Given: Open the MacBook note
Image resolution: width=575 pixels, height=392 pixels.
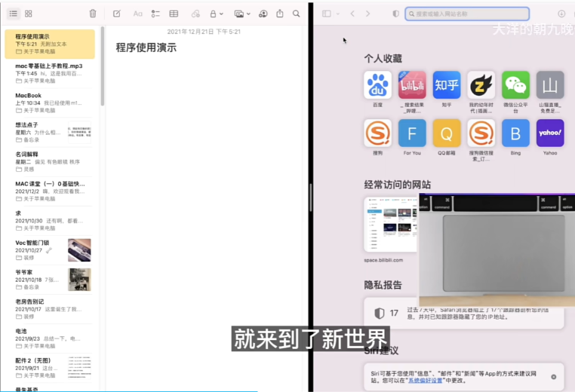Looking at the screenshot, I should pyautogui.click(x=50, y=103).
